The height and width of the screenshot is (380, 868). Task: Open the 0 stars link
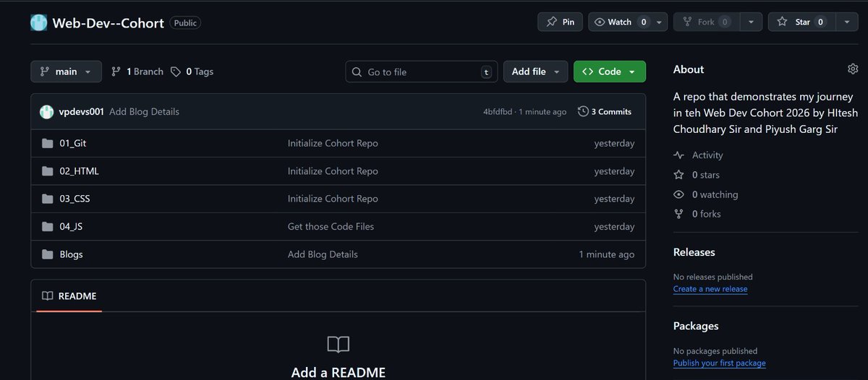(x=697, y=175)
